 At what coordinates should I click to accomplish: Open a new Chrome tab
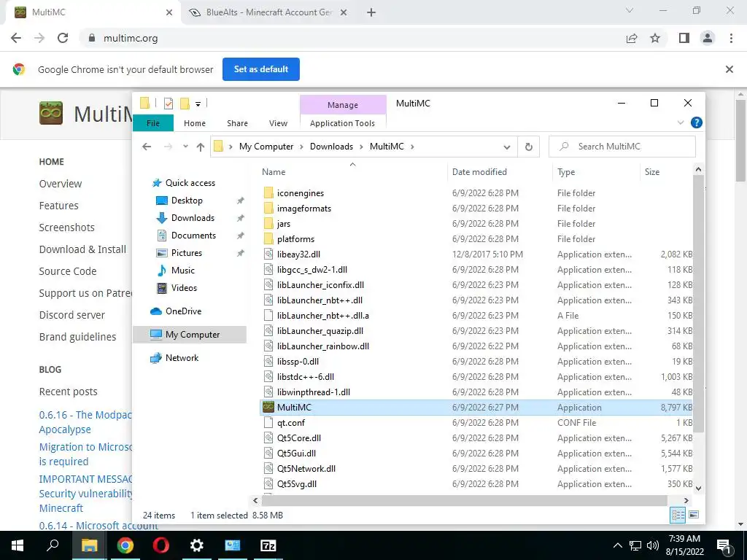(x=371, y=12)
